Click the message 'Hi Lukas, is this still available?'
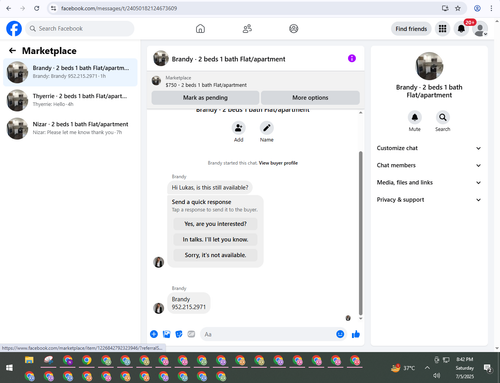Image resolution: width=500 pixels, height=383 pixels. [210, 187]
